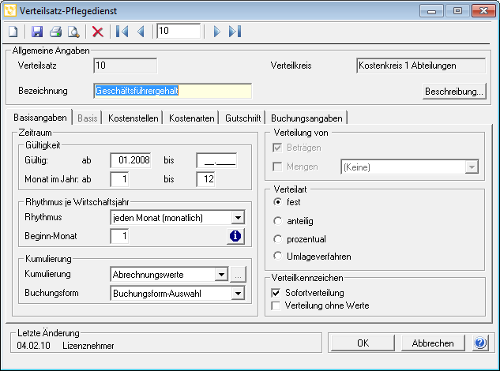
Task: Click the Verteilsatz number field
Action: coord(125,65)
